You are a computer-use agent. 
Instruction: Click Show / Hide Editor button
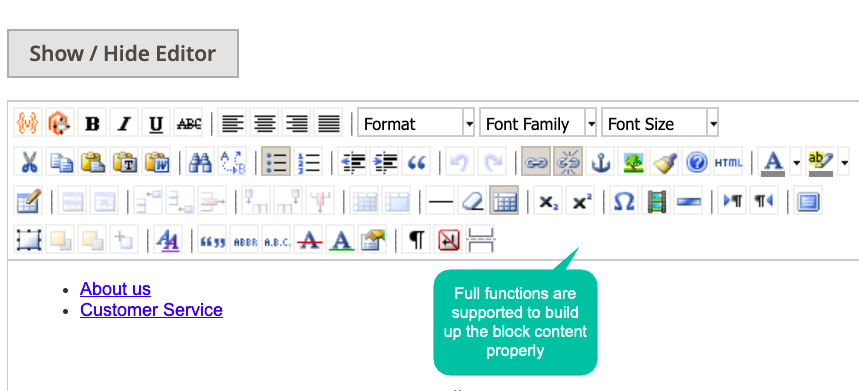[x=123, y=54]
